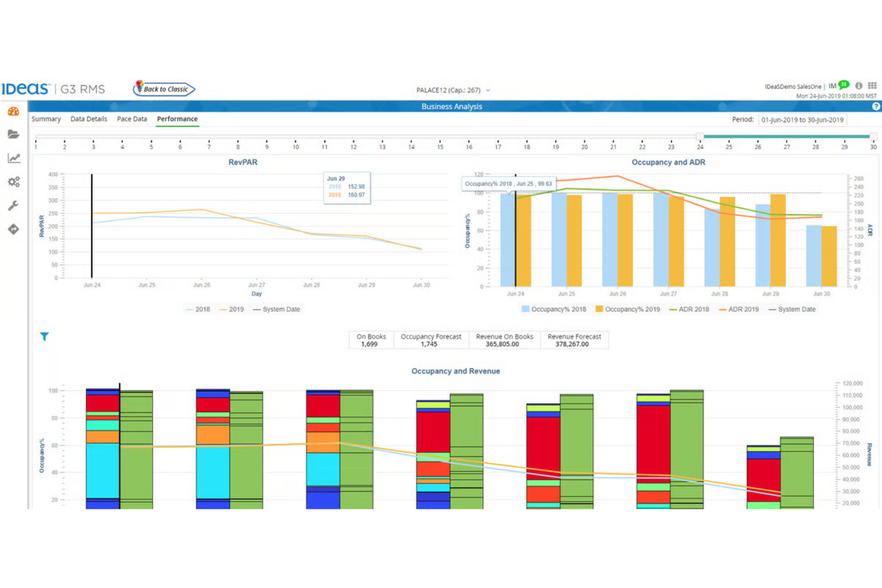Open the gears configuration sidebar icon

coord(13,182)
